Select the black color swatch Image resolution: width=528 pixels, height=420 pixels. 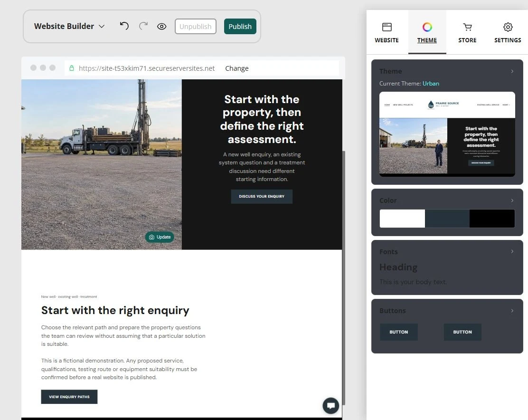(492, 219)
